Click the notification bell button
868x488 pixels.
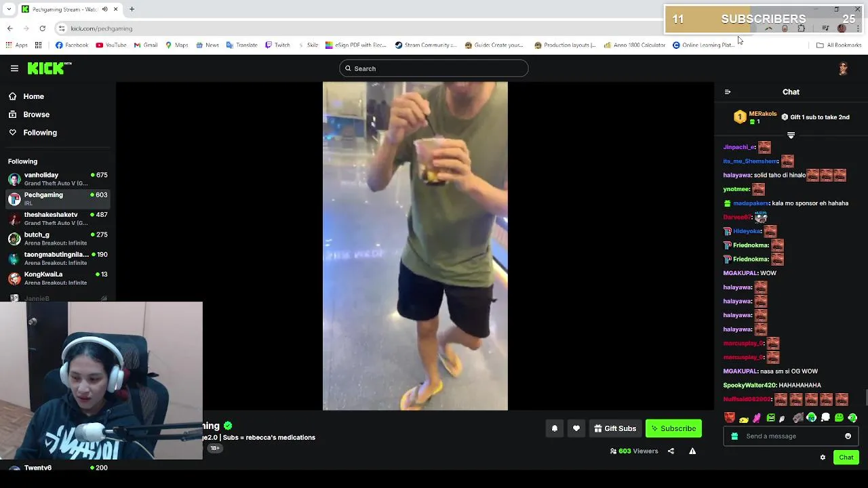coord(555,428)
